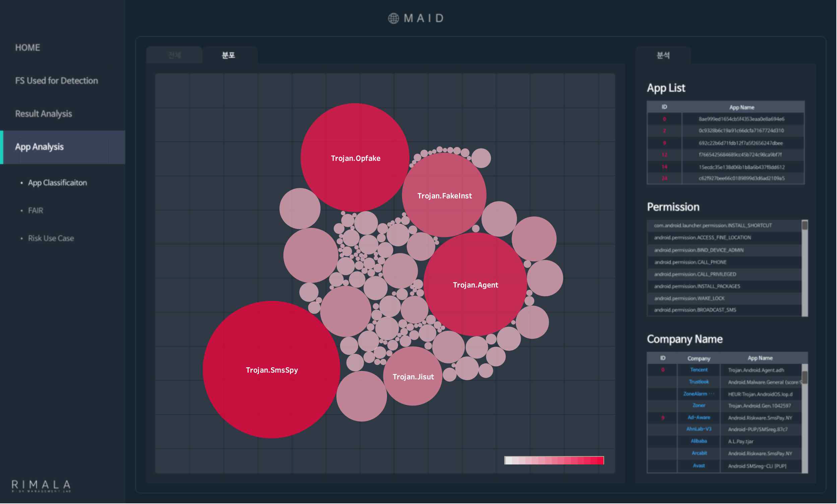The image size is (837, 504).
Task: Click the color gradient legend bar
Action: (x=554, y=460)
